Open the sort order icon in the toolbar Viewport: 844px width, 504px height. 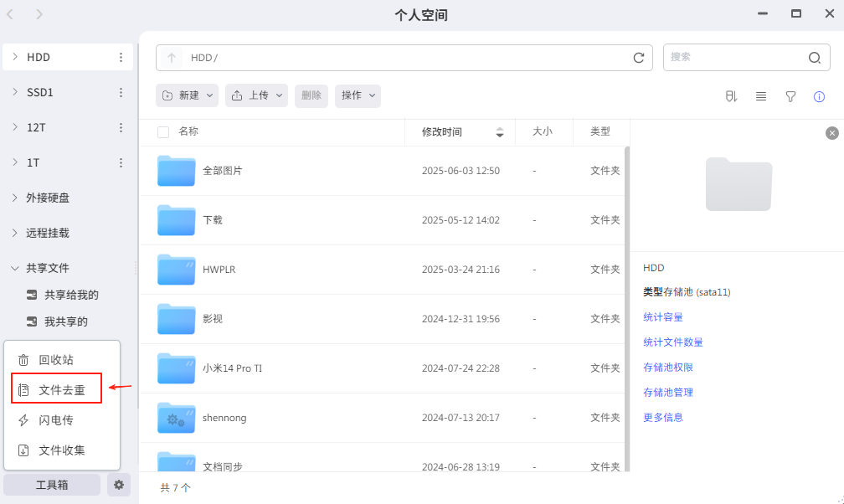(731, 96)
